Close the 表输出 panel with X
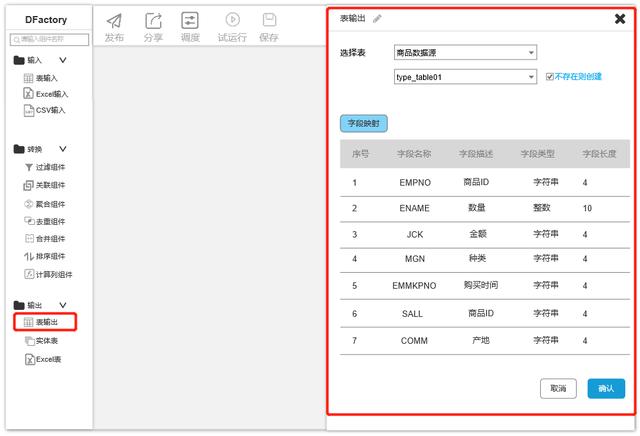 click(620, 18)
